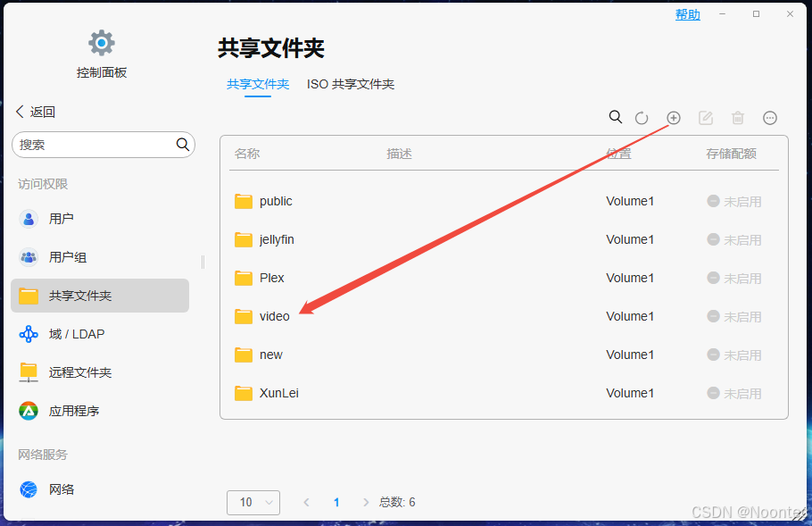Open 域 / LDAP settings

(x=99, y=334)
